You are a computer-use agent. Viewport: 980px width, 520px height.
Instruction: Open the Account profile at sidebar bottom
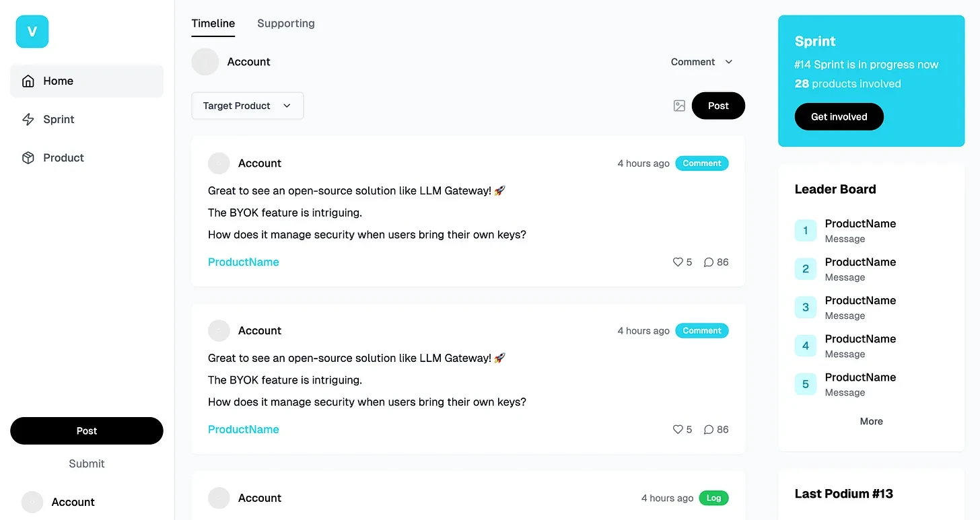coord(73,503)
